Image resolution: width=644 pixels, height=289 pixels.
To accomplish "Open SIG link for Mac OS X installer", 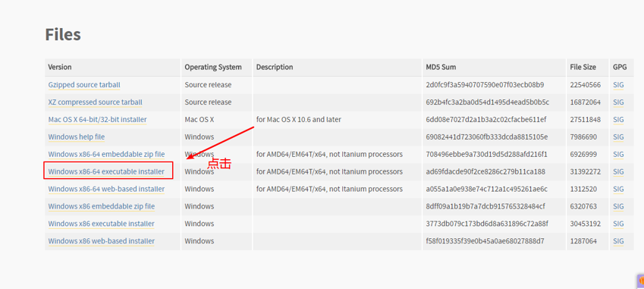I will (618, 119).
